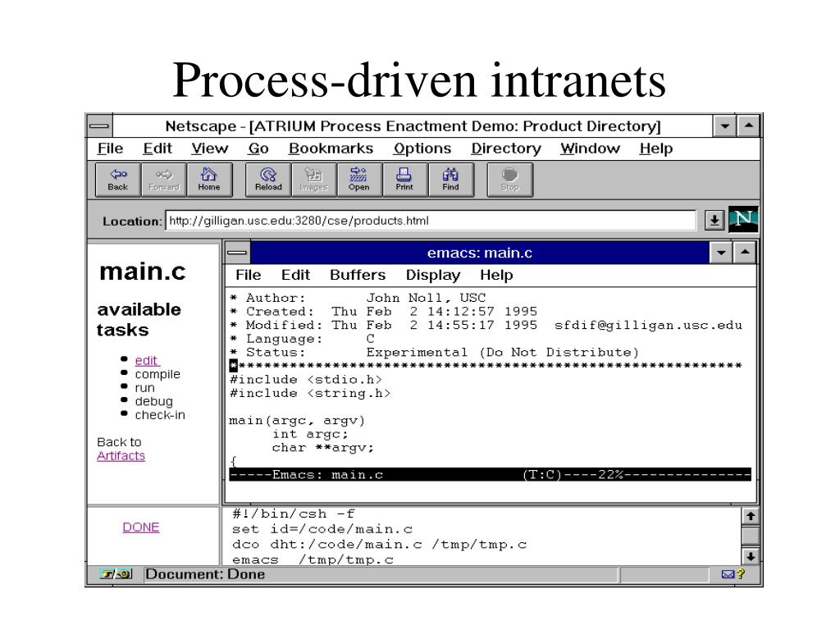Click the check-in task entry
The image size is (840, 630).
tap(160, 415)
